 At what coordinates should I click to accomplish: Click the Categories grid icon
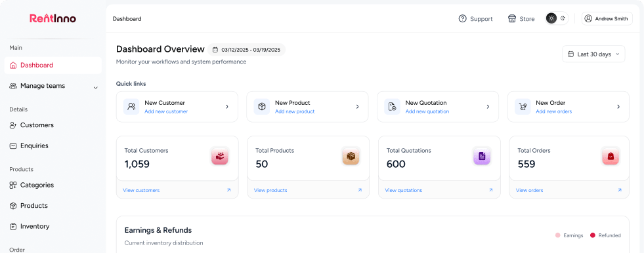click(x=13, y=185)
